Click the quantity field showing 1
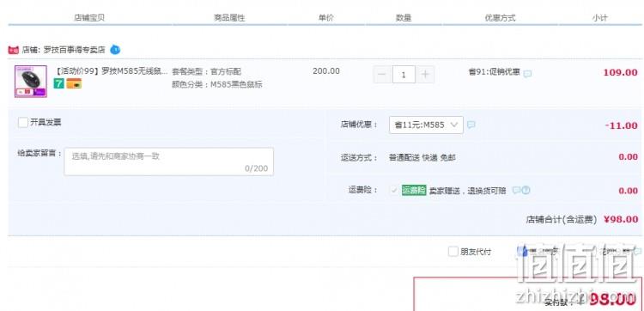Viewport: 644px width, 311px height. (x=404, y=75)
